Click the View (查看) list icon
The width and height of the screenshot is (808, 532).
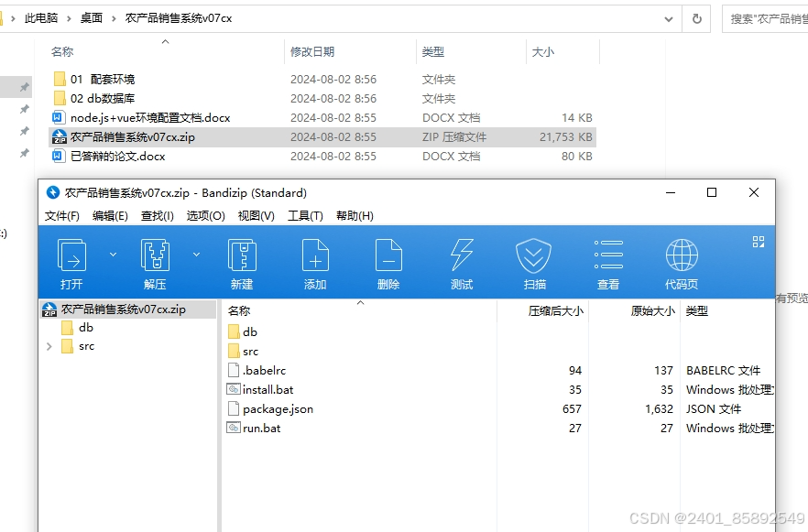pos(608,264)
